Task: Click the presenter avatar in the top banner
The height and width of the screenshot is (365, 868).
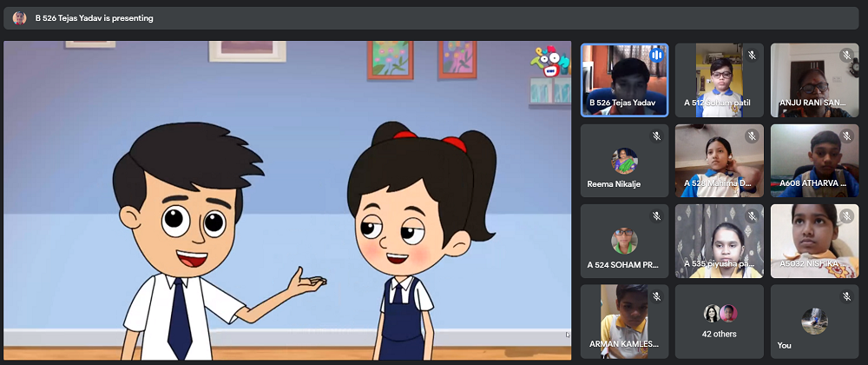Action: [19, 17]
